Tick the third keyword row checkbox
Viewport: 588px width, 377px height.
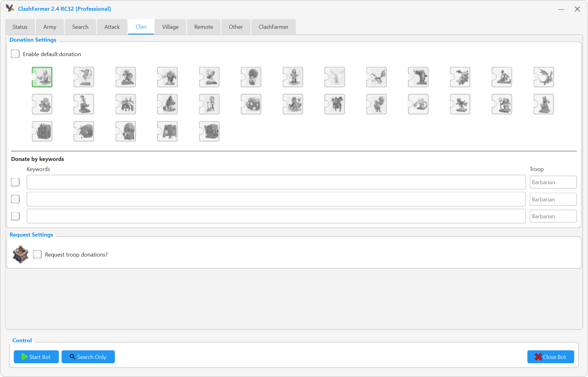15,216
